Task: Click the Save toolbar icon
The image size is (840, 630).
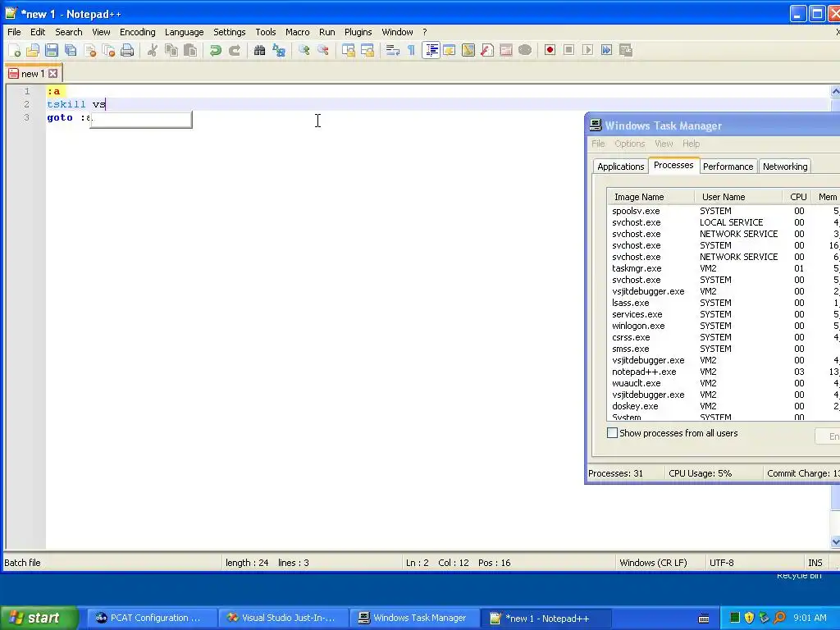Action: (52, 50)
